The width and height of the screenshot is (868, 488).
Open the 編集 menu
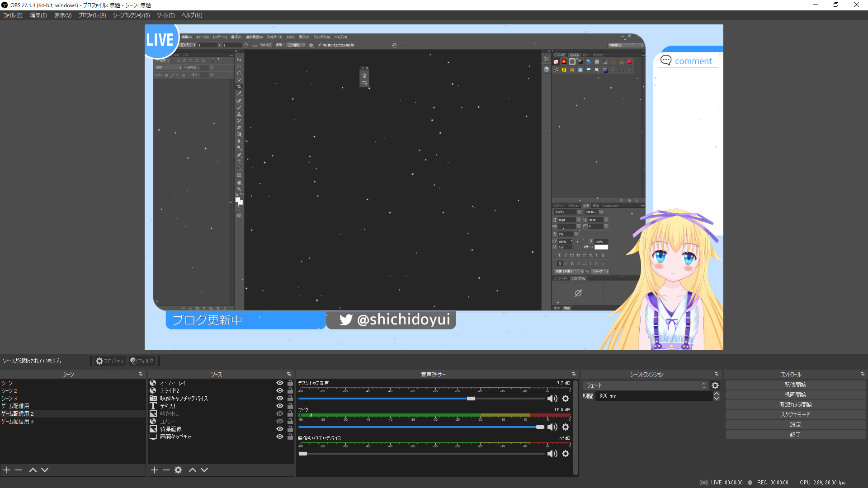tap(38, 15)
